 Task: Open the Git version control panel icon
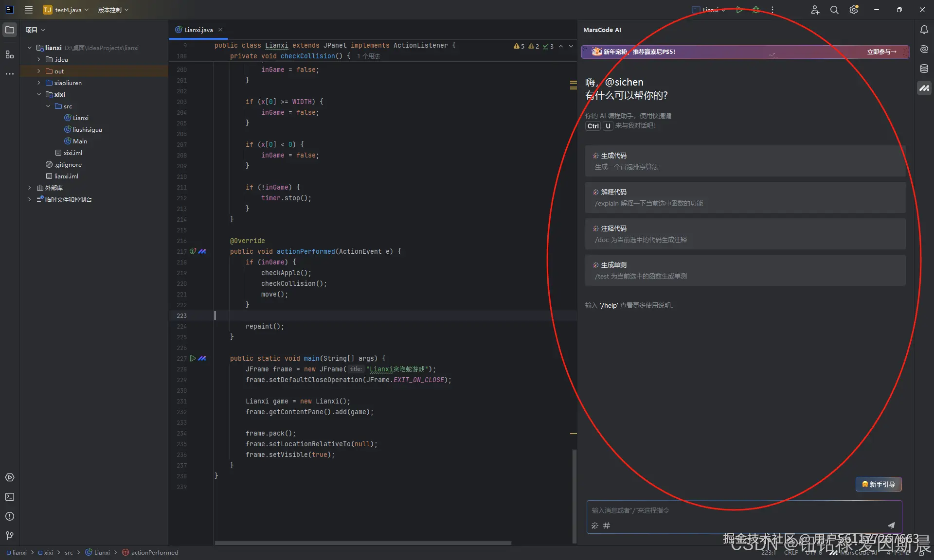click(10, 536)
